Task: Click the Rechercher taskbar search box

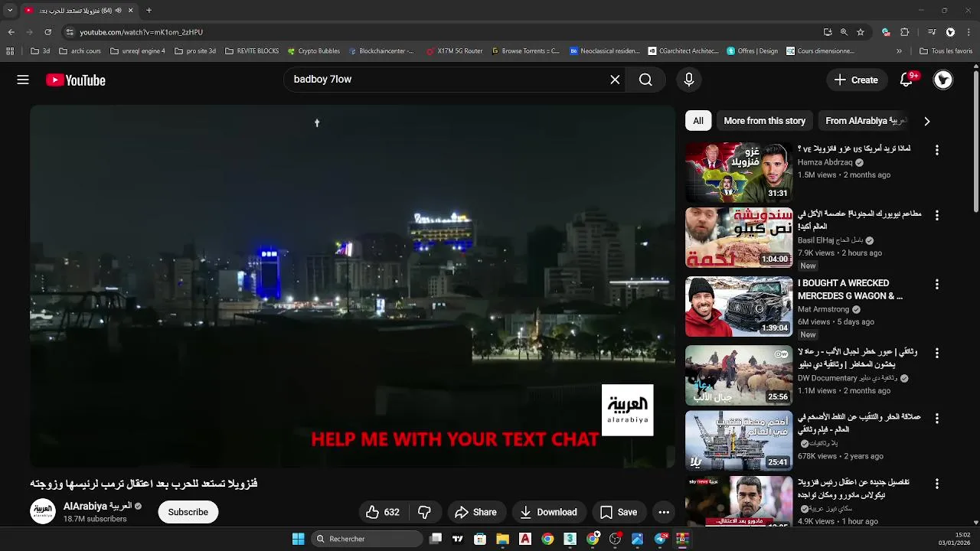Action: (x=367, y=539)
